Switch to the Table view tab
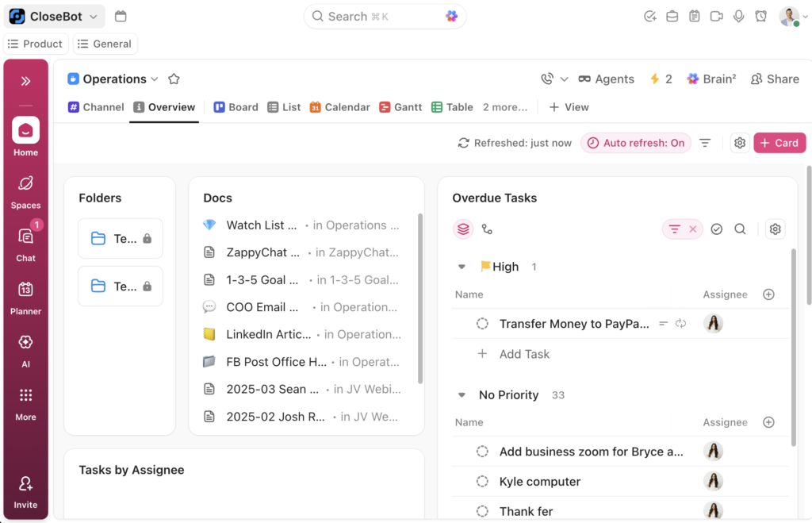 (452, 107)
